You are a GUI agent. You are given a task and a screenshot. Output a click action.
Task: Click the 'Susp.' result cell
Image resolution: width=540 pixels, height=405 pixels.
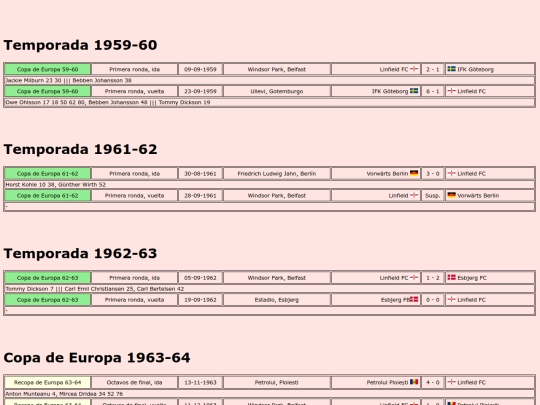[x=433, y=196]
